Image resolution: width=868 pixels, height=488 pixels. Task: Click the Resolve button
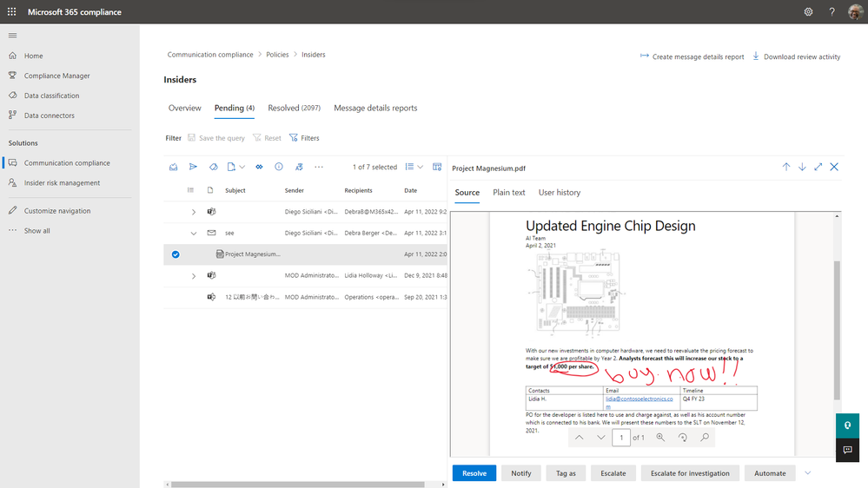(x=474, y=473)
